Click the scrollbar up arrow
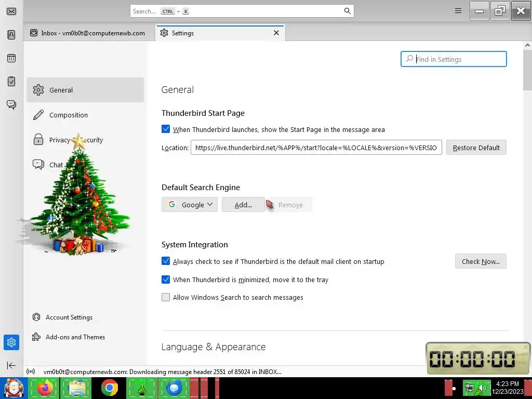Image resolution: width=532 pixels, height=399 pixels. click(528, 45)
